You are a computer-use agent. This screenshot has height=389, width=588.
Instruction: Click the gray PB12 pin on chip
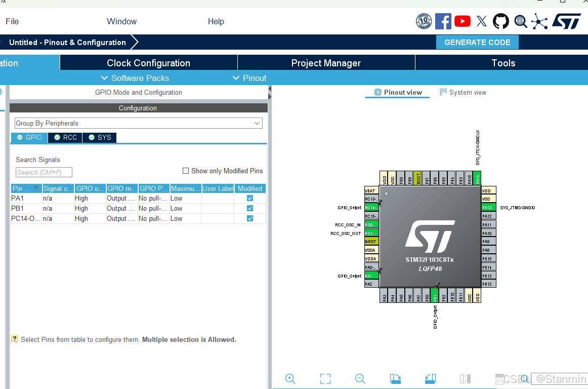point(489,284)
